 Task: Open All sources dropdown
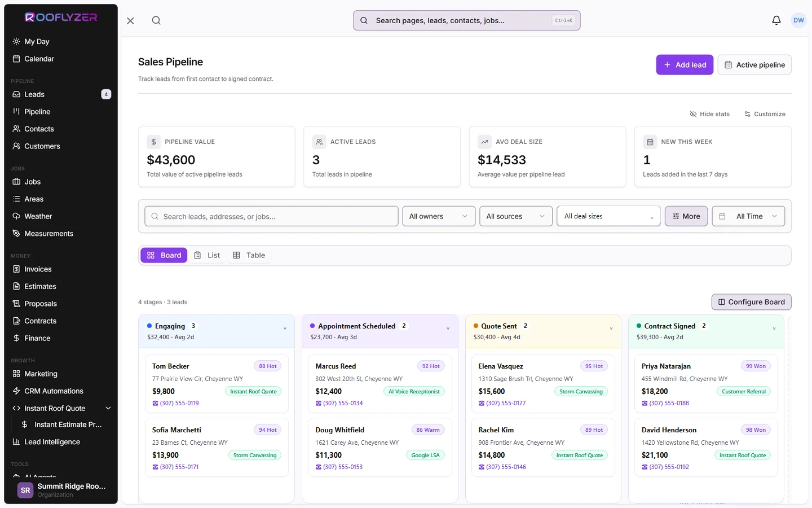point(516,216)
